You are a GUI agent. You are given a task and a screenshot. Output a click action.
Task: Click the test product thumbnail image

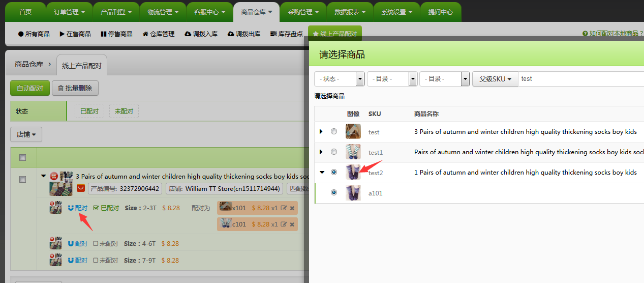coord(353,131)
